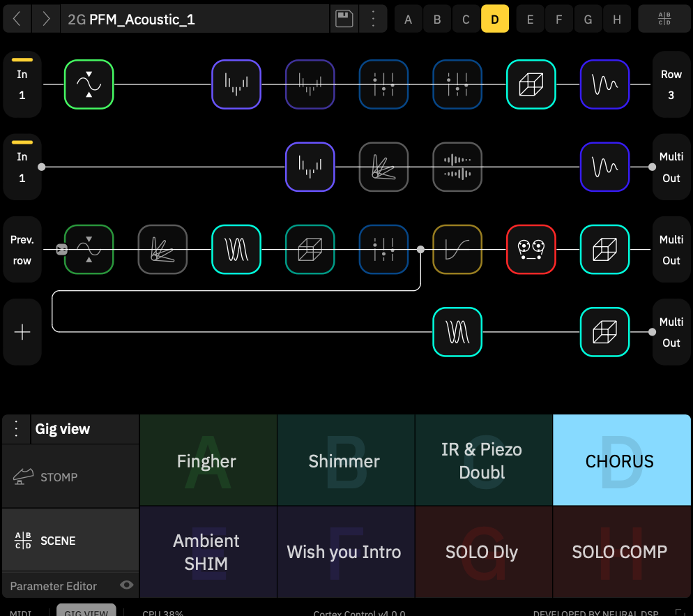This screenshot has width=693, height=616.
Task: Toggle the Parameter Editor visibility eye
Action: click(x=126, y=585)
